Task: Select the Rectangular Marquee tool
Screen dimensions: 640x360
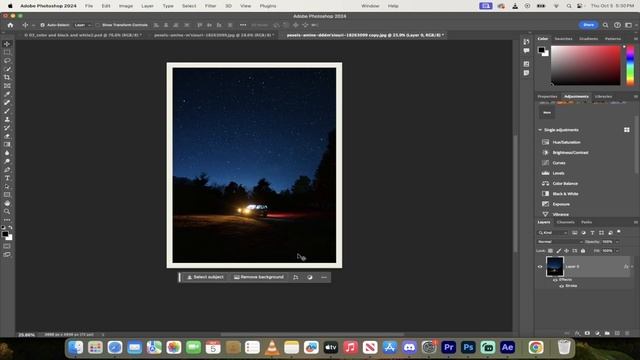Action: coord(7,52)
